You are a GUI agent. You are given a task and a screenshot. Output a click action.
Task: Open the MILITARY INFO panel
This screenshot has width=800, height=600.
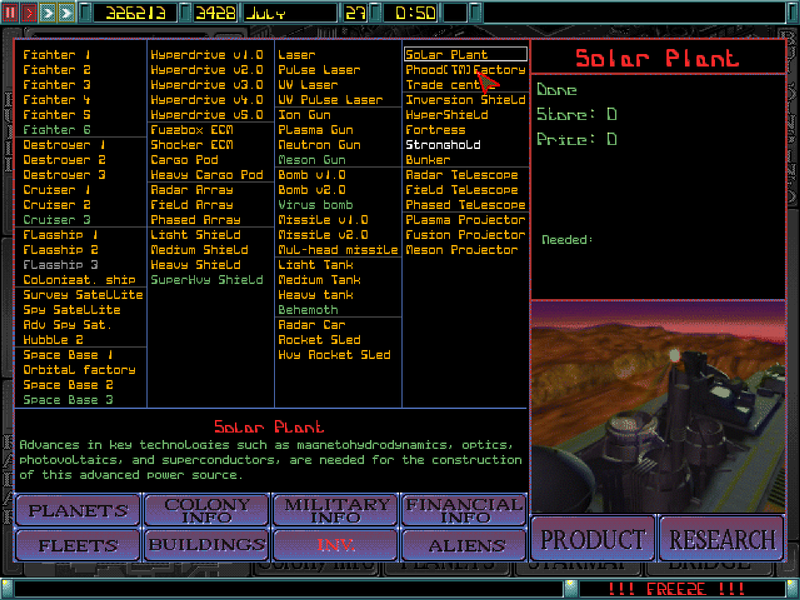[x=335, y=511]
